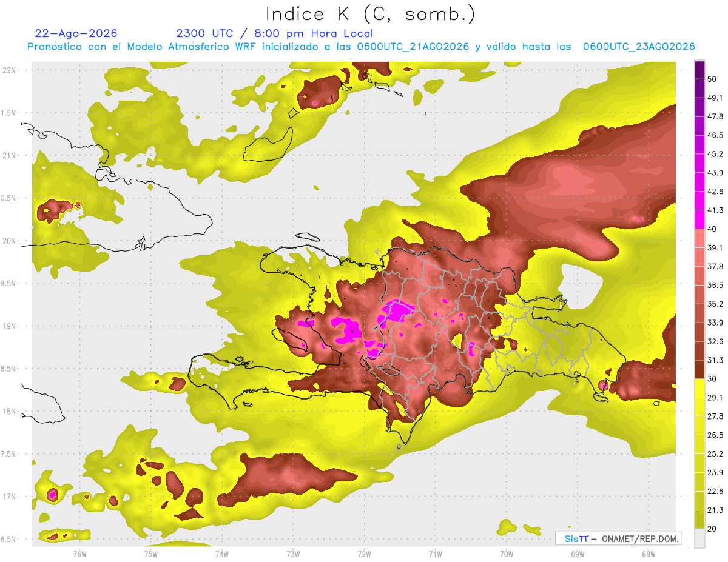Click the colorbar value '29.1'
Image resolution: width=728 pixels, height=562 pixels.
point(715,398)
